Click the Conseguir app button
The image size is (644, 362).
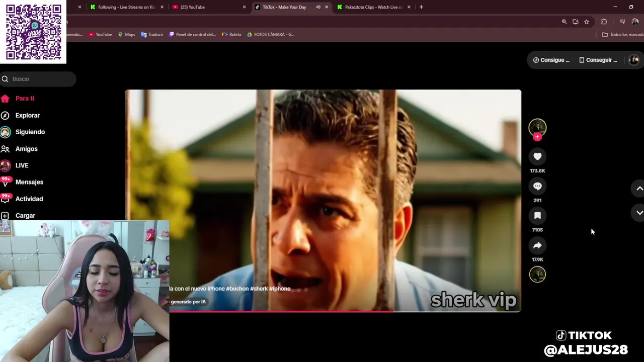(598, 60)
